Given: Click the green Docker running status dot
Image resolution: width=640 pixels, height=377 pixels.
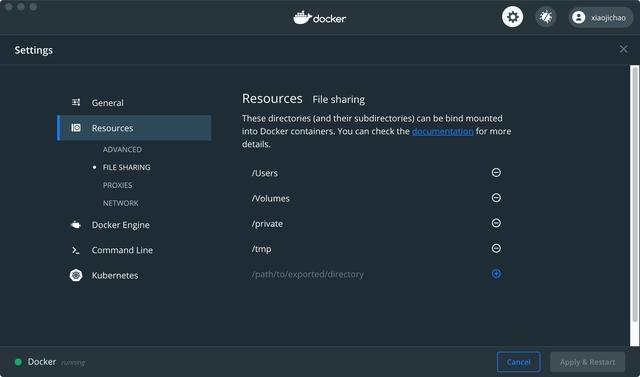Looking at the screenshot, I should click(x=18, y=362).
